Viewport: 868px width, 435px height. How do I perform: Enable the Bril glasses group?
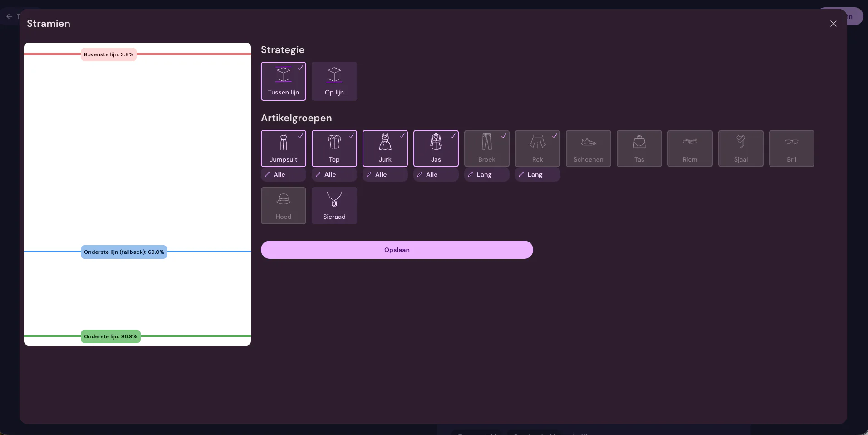(792, 148)
